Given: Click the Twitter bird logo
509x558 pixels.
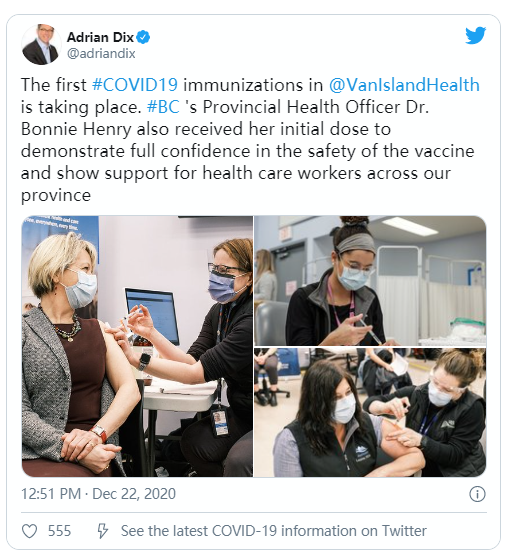Looking at the screenshot, I should coord(476,35).
